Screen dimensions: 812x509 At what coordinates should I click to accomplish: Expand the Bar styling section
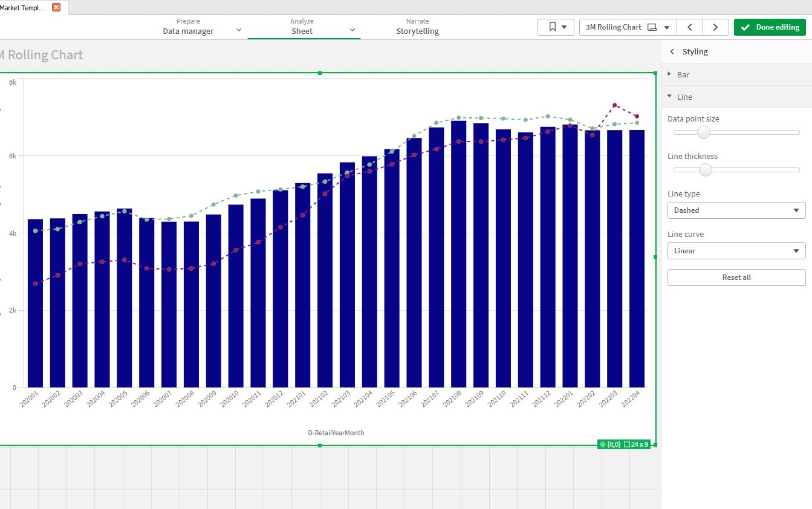(x=683, y=74)
